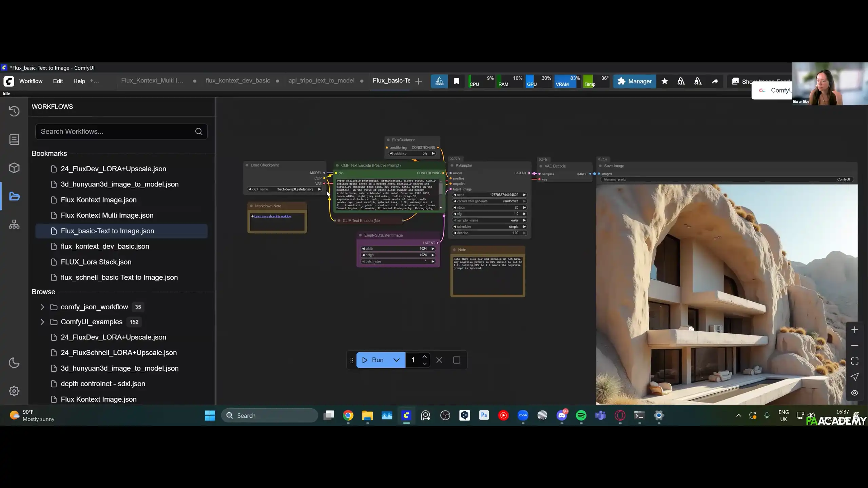The width and height of the screenshot is (868, 488).
Task: Click the bookmark icon in top toolbar
Action: [x=457, y=81]
